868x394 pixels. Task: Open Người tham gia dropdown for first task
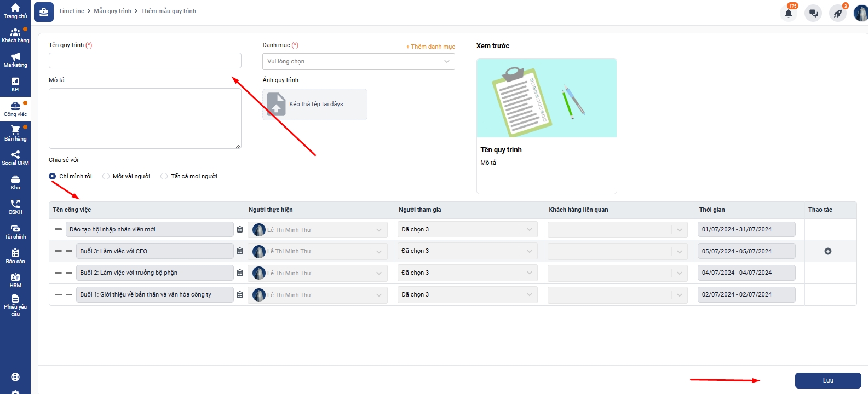coord(467,229)
